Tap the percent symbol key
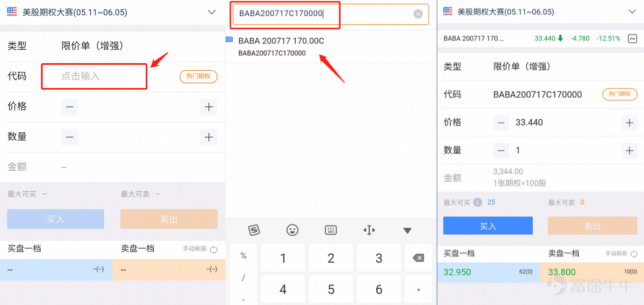This screenshot has height=305, width=644. [243, 256]
